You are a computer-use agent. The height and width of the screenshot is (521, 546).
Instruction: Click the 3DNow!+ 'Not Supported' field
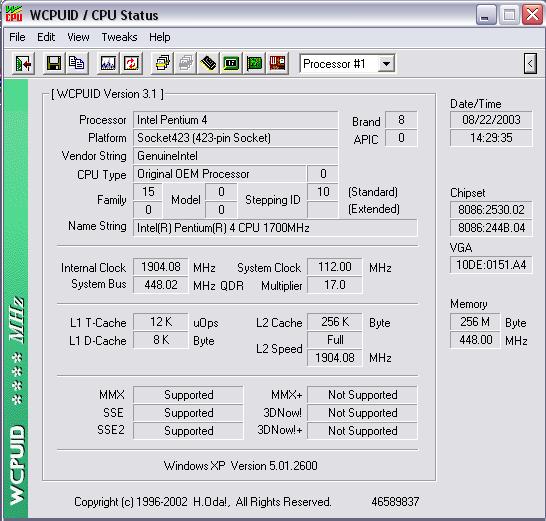point(362,431)
